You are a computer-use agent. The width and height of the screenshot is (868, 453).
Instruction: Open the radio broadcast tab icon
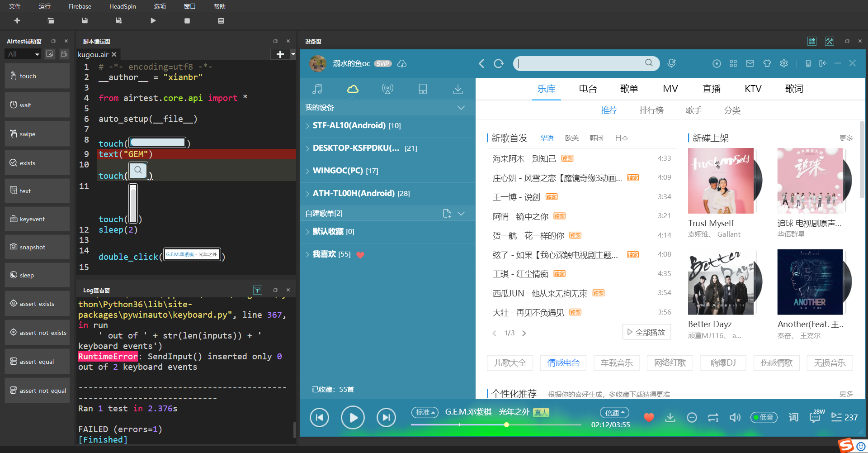tap(387, 89)
